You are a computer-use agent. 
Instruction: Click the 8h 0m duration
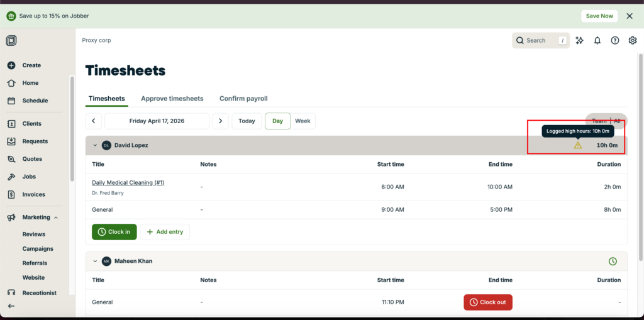pyautogui.click(x=611, y=209)
